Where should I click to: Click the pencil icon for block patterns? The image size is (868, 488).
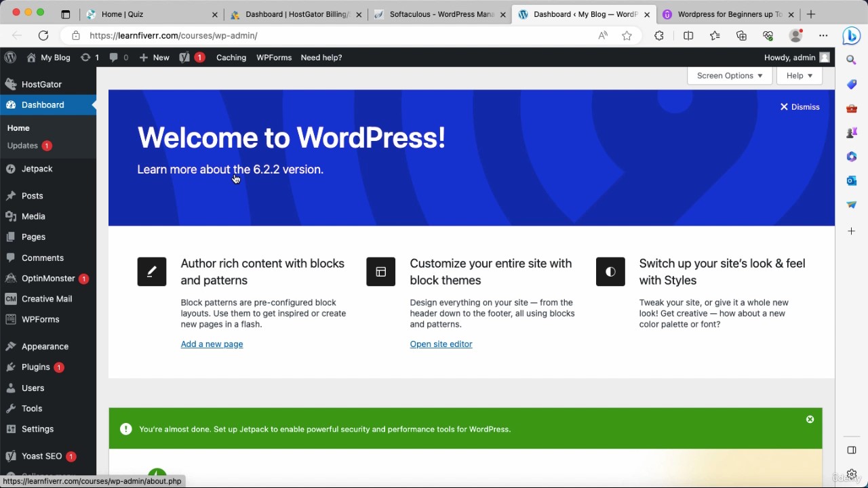pyautogui.click(x=152, y=272)
